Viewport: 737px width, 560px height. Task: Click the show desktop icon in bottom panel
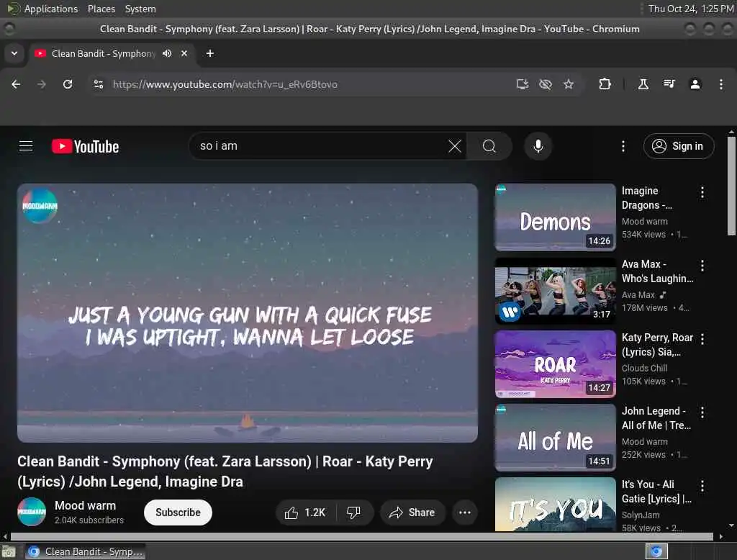9,551
